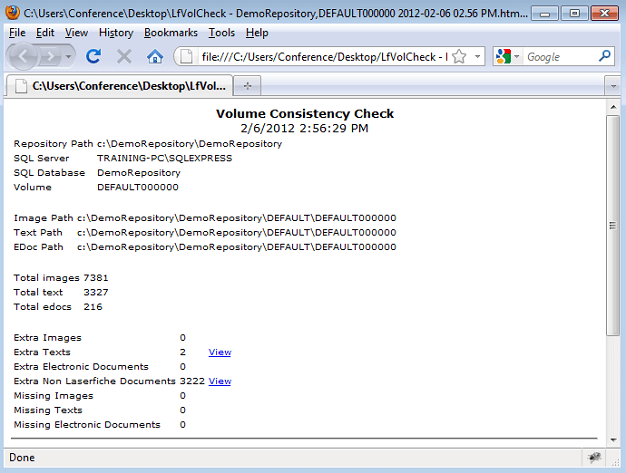
Task: Click the Total edocs count 216
Action: pyautogui.click(x=93, y=307)
